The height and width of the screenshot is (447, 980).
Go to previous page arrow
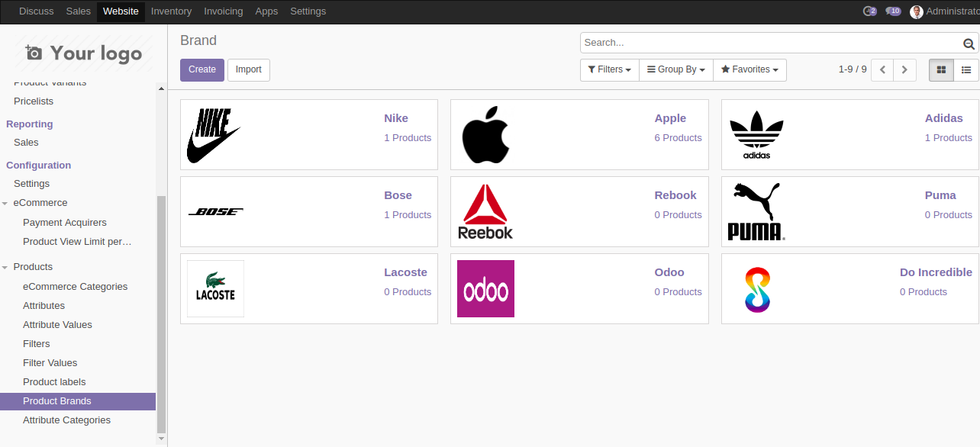[x=882, y=69]
